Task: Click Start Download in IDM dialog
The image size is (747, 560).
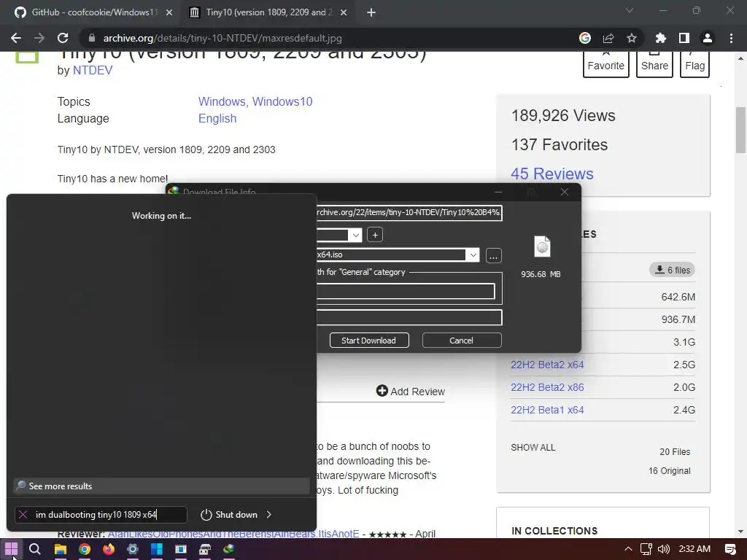Action: 368,341
